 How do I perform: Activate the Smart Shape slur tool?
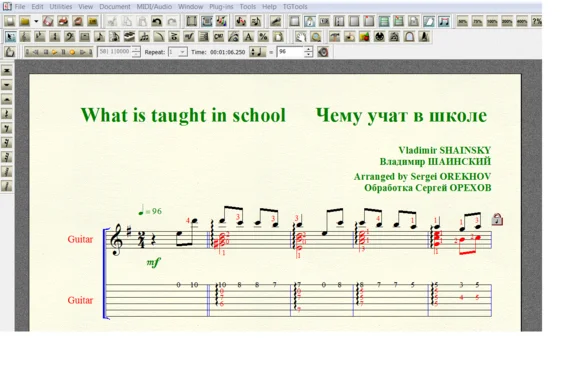click(x=159, y=36)
